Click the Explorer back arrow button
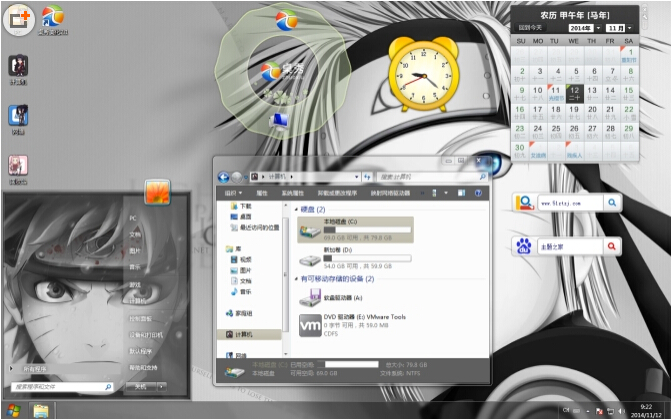The image size is (672, 419). pyautogui.click(x=223, y=177)
